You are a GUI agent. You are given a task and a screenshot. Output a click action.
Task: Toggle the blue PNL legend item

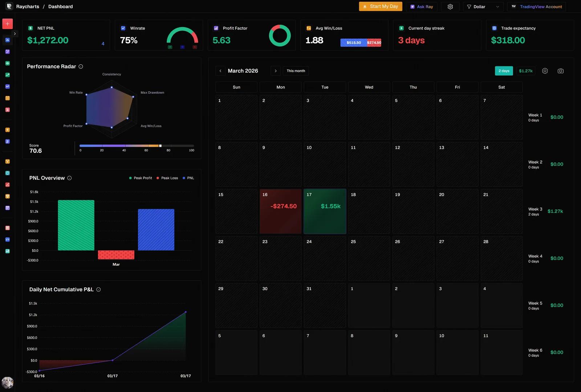tap(188, 178)
